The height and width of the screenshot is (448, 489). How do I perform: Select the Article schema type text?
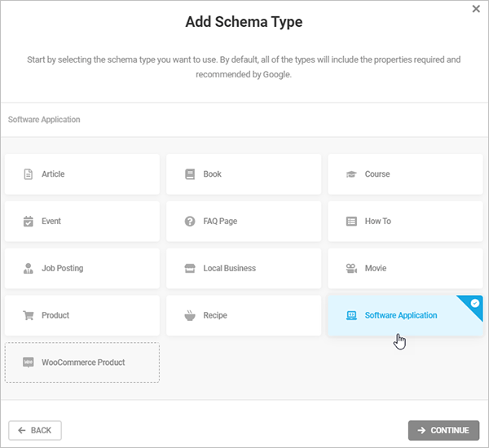tap(53, 174)
